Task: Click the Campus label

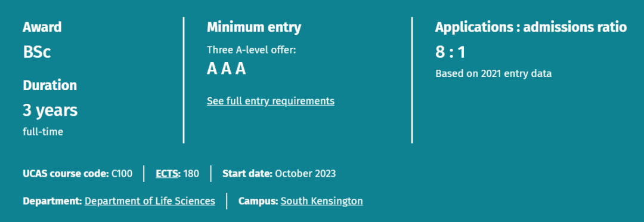Action: pos(258,201)
